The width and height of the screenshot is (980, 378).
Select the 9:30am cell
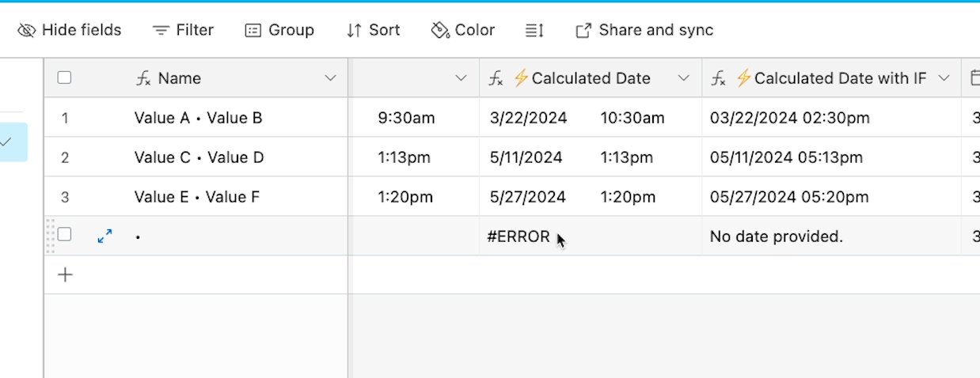[x=414, y=118]
